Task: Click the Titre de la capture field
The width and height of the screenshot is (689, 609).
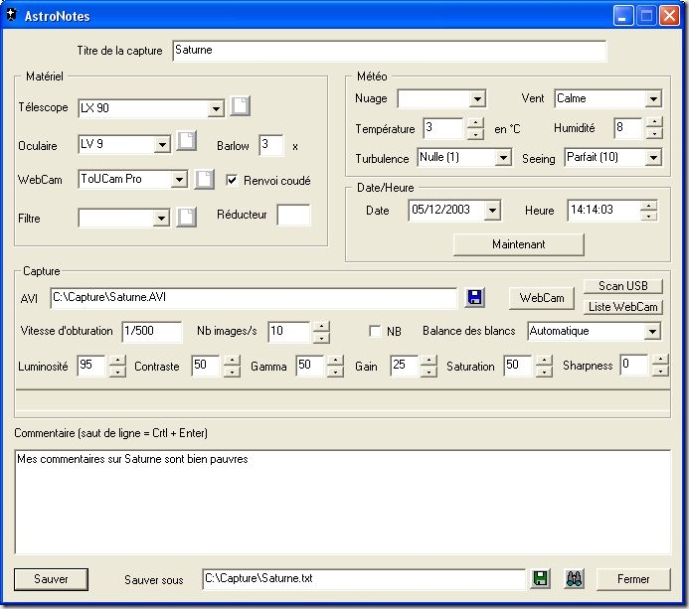Action: [x=389, y=50]
